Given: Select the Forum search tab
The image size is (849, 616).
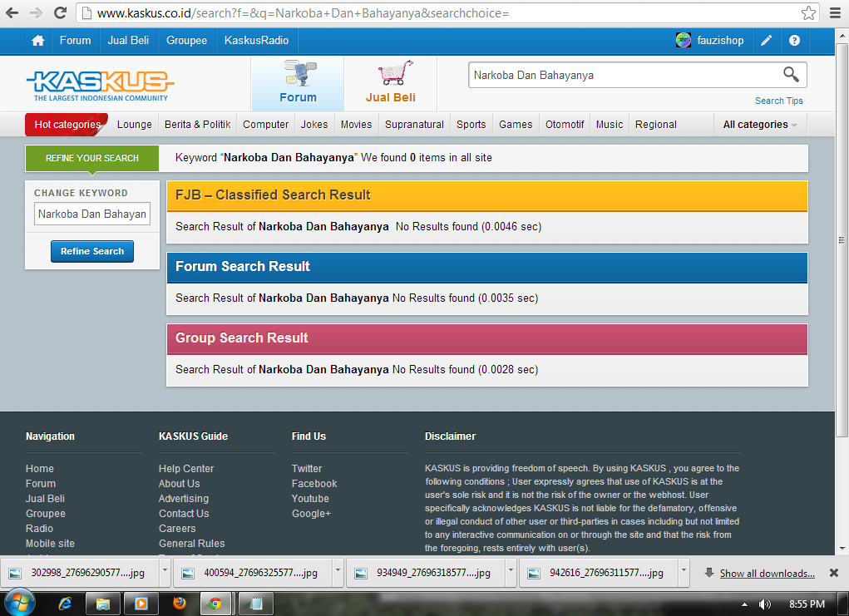Looking at the screenshot, I should point(298,83).
